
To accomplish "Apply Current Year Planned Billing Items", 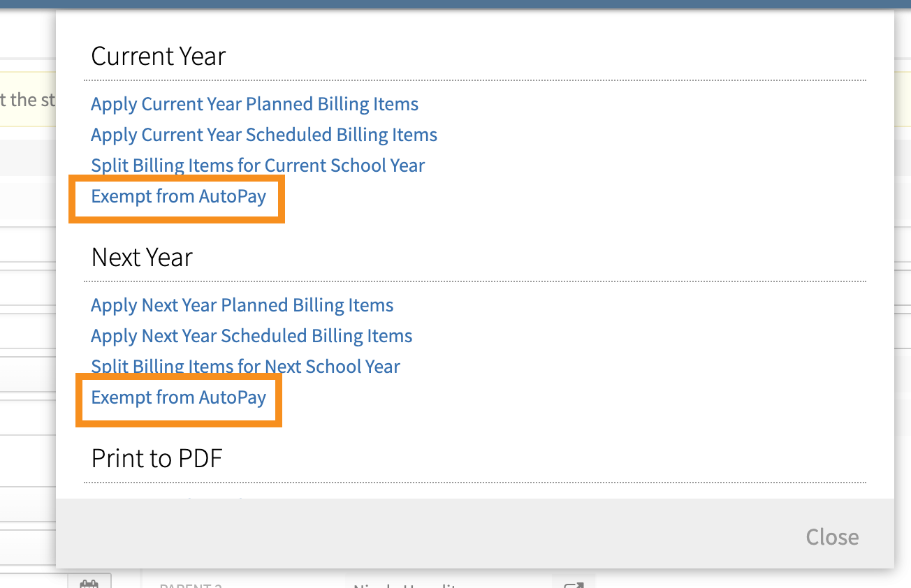I will tap(254, 103).
